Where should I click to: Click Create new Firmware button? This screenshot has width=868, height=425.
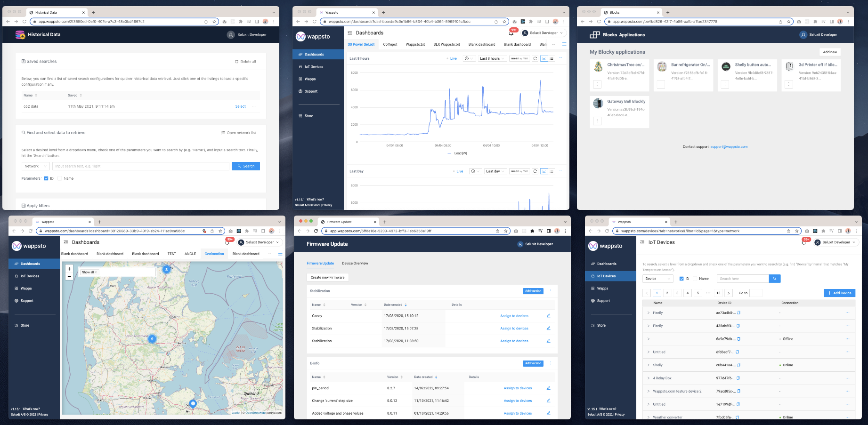click(327, 277)
